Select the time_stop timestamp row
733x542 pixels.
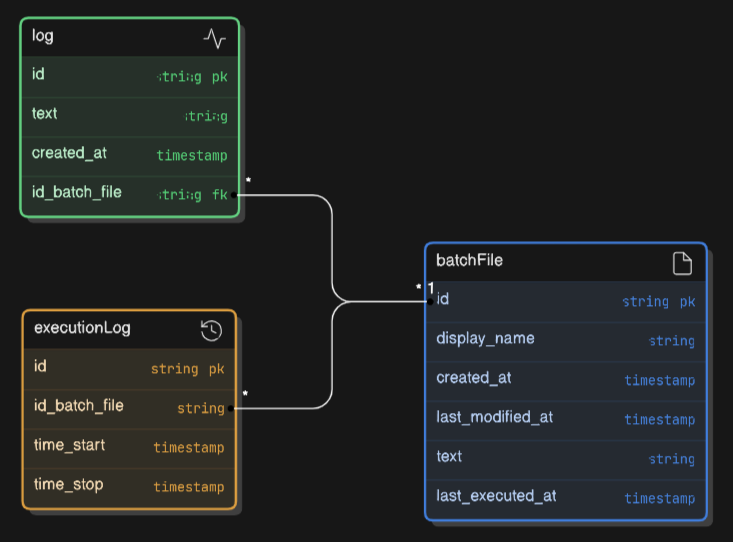129,486
